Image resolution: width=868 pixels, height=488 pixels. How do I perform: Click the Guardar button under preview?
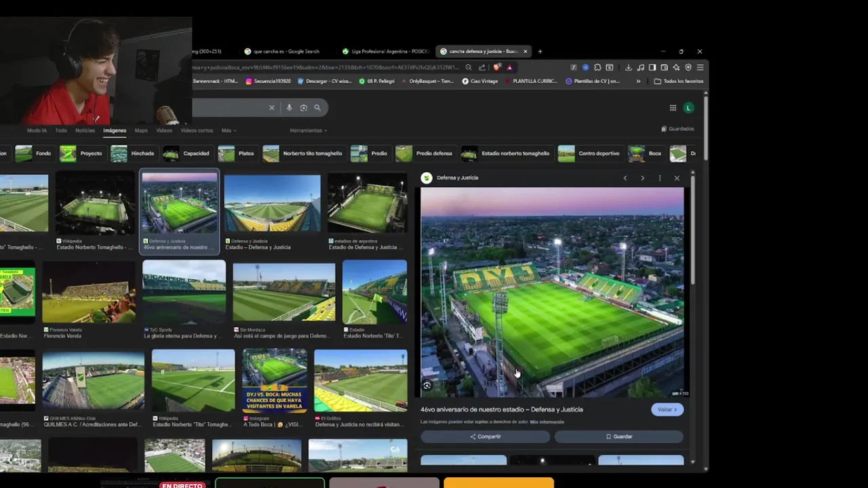click(619, 436)
